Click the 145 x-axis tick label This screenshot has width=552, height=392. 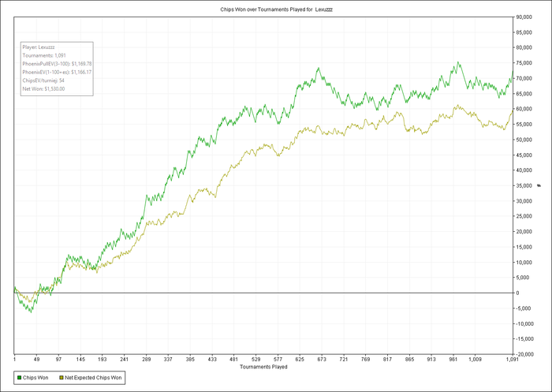tap(80, 360)
